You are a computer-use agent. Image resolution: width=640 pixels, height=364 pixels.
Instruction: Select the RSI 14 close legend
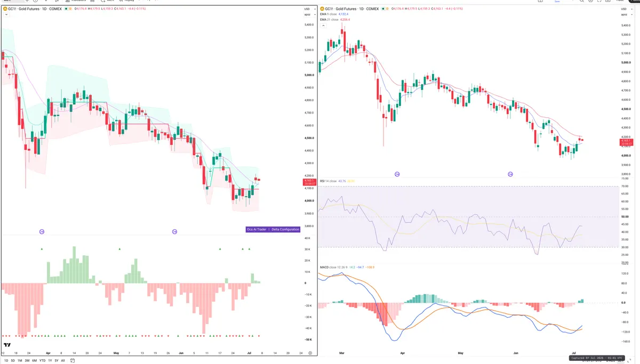click(328, 181)
